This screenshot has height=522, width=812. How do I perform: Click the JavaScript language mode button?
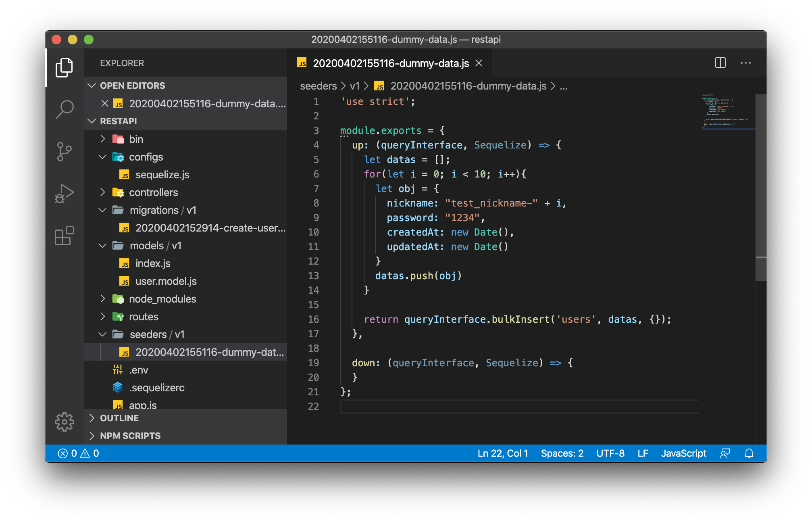683,453
